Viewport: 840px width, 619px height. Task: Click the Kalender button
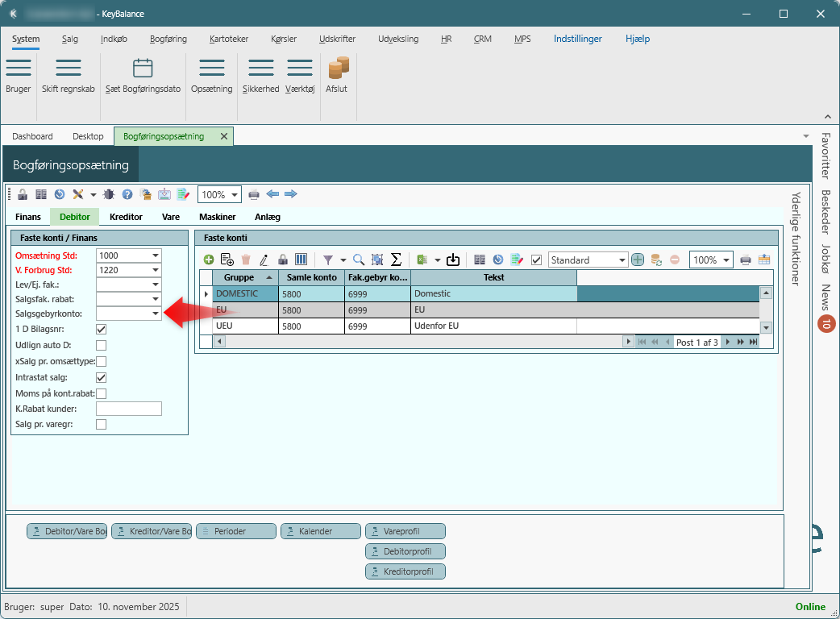pyautogui.click(x=321, y=531)
